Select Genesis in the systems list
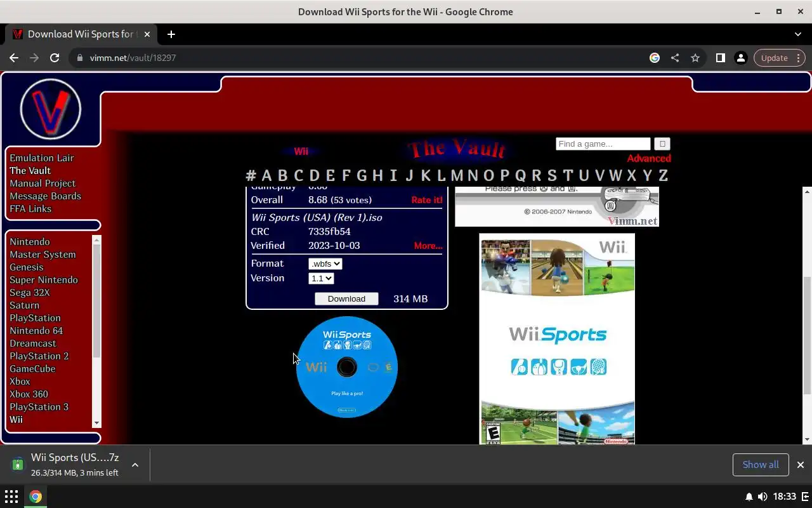Screen dimensions: 812x508 [x=26, y=267]
